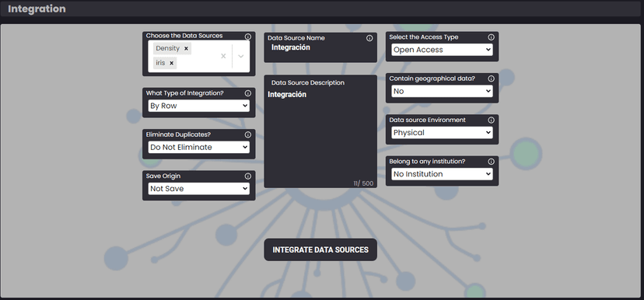Click info icon beside What Type of Integration
644x300 pixels.
[247, 93]
